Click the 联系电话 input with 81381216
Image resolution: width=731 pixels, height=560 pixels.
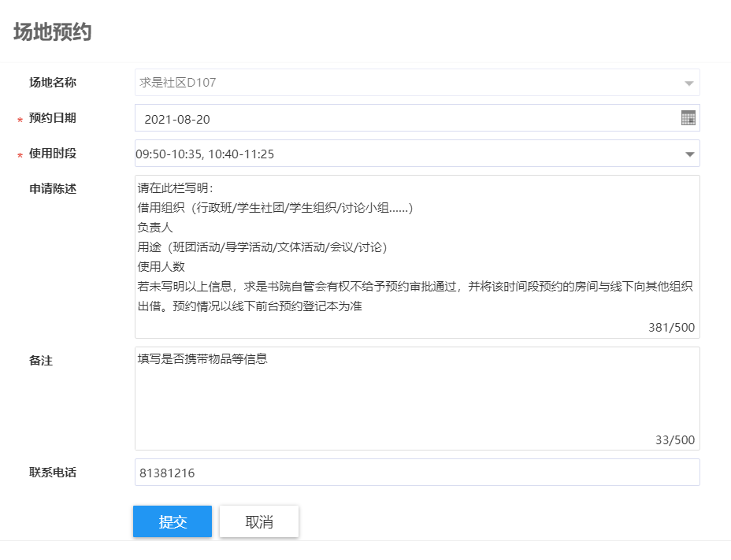tap(417, 473)
